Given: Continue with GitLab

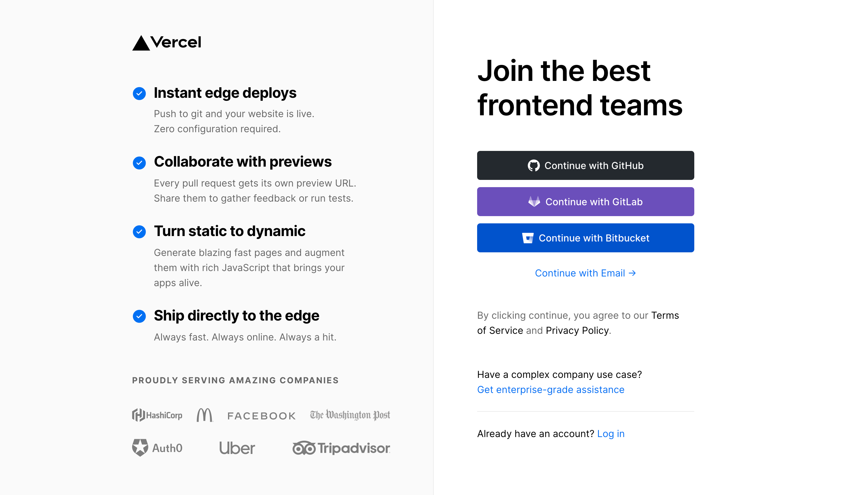Looking at the screenshot, I should [585, 202].
